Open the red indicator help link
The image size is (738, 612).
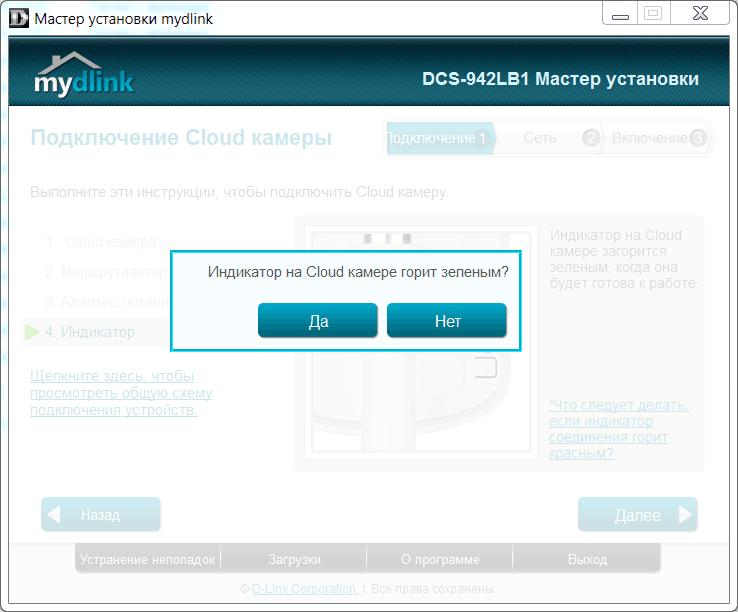pos(618,429)
